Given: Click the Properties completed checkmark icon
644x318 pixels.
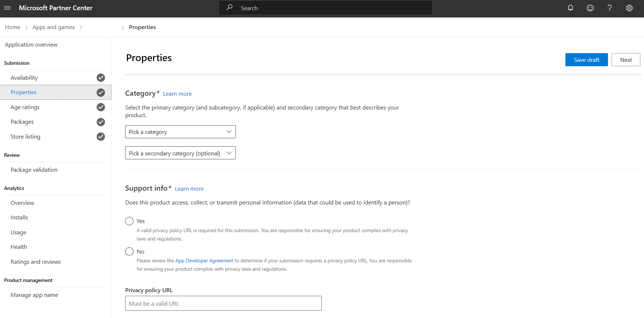Looking at the screenshot, I should (101, 92).
